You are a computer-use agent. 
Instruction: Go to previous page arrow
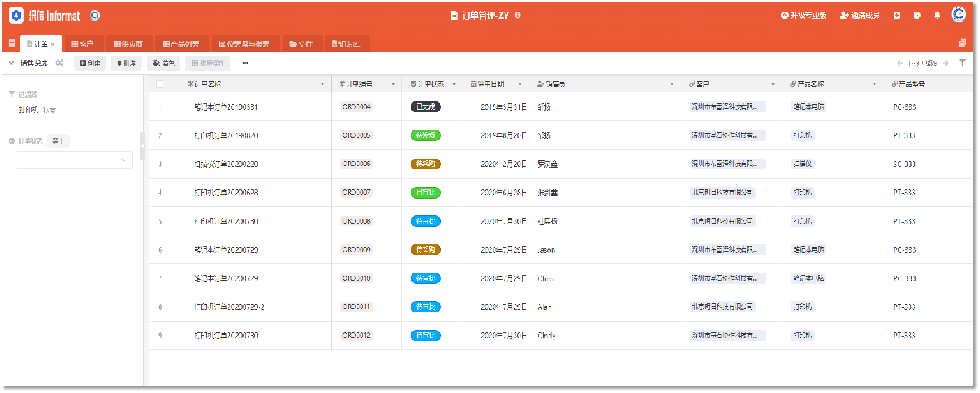pos(900,63)
